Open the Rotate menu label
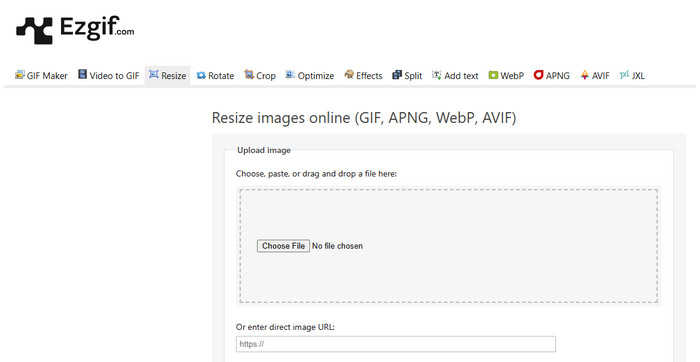 pyautogui.click(x=221, y=76)
